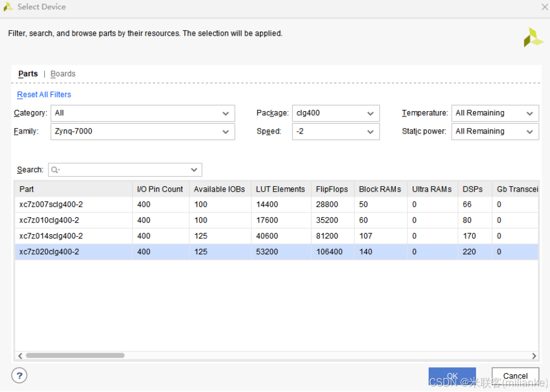The image size is (550, 392).
Task: Click the scrollbar right arrow
Action: [x=534, y=356]
